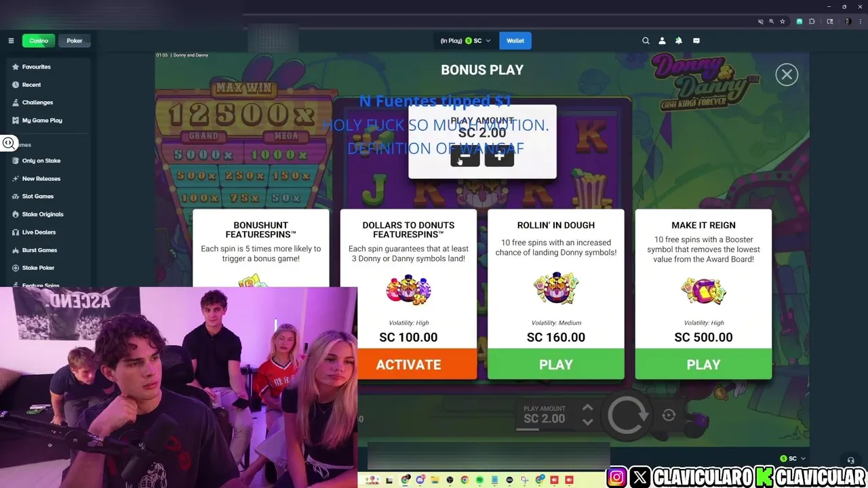Click the zoom magnifier in address bar
Viewport: 868px width, 488px height.
771,22
